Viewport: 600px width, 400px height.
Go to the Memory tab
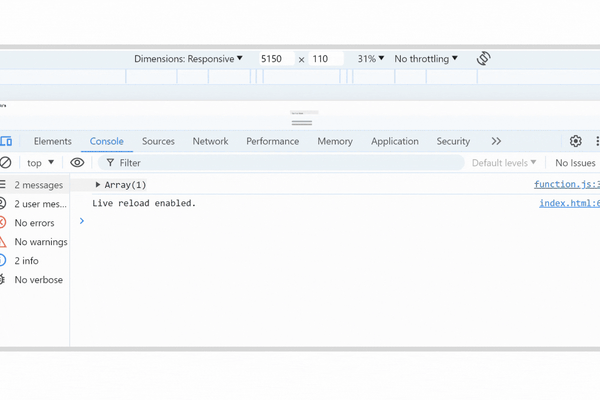pos(335,141)
